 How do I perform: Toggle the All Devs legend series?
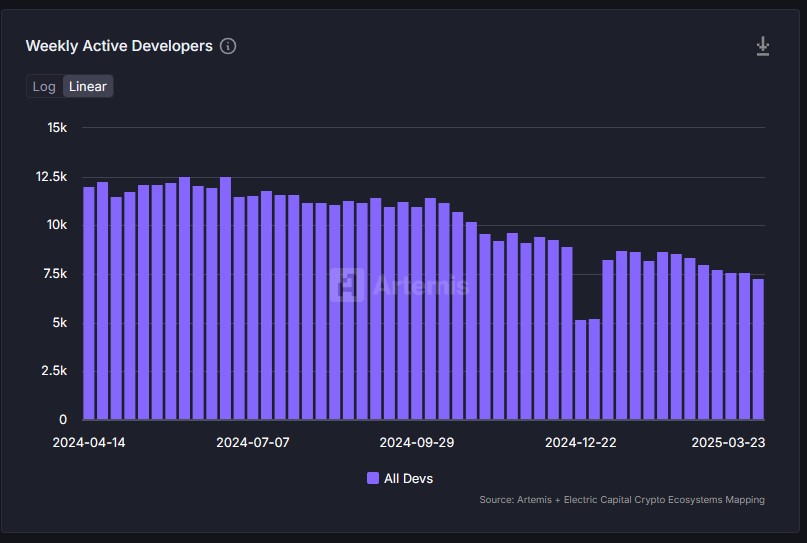point(408,478)
